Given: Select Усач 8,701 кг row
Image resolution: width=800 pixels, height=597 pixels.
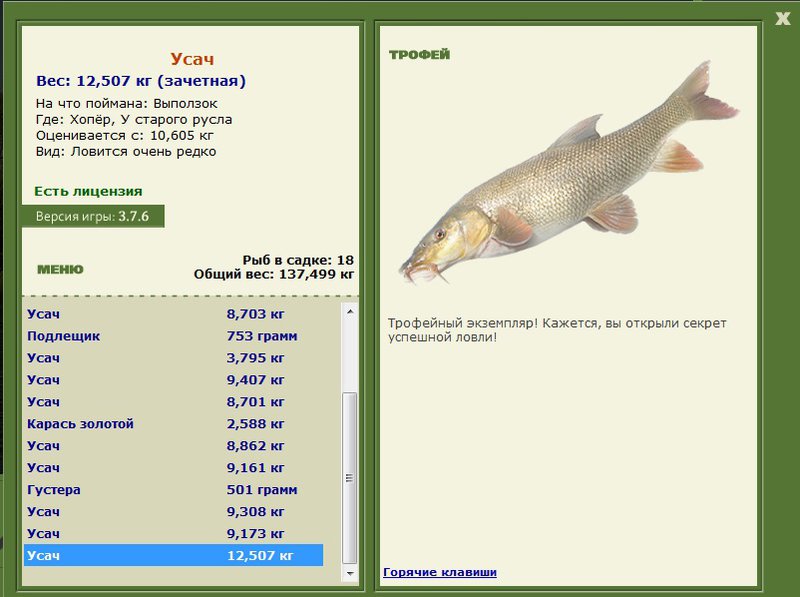Looking at the screenshot, I should click(x=173, y=402).
